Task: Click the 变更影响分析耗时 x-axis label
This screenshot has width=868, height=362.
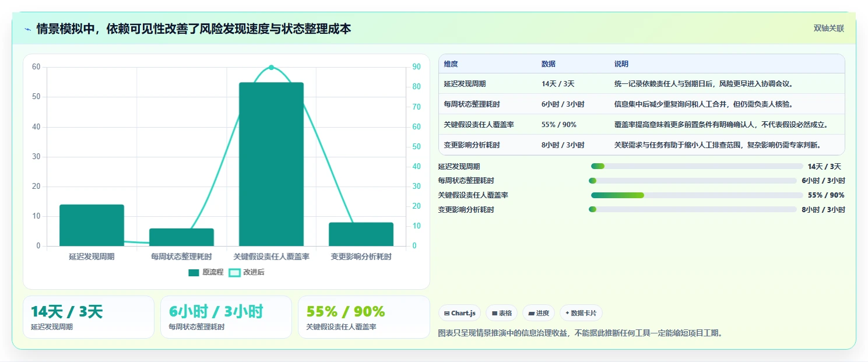Action: (361, 256)
